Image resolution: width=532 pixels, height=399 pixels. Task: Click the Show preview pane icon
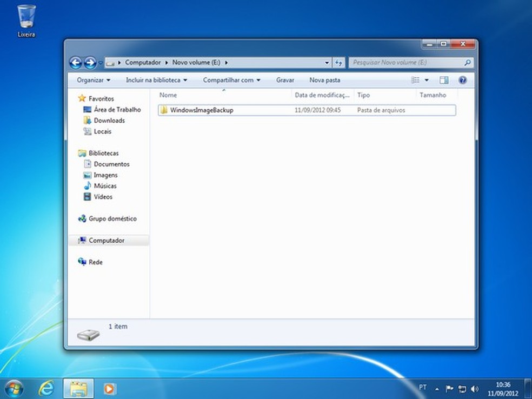click(x=443, y=80)
